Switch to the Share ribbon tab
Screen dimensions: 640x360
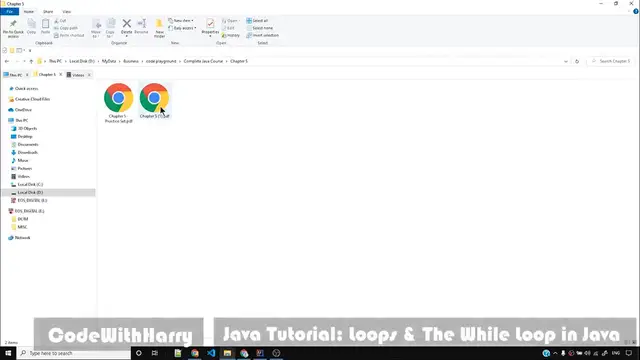[48, 12]
